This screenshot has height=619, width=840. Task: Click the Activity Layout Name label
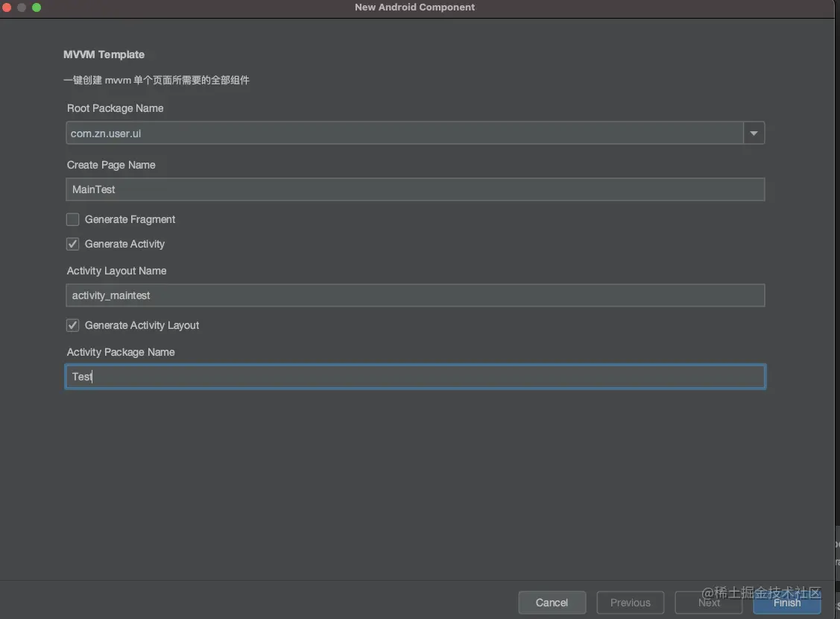[x=116, y=271]
